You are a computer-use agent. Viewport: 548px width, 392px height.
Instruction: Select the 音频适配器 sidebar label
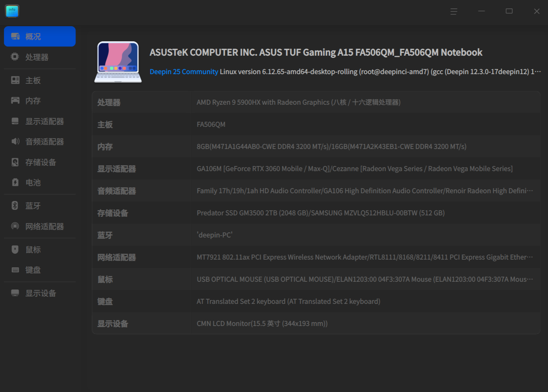[x=45, y=142]
